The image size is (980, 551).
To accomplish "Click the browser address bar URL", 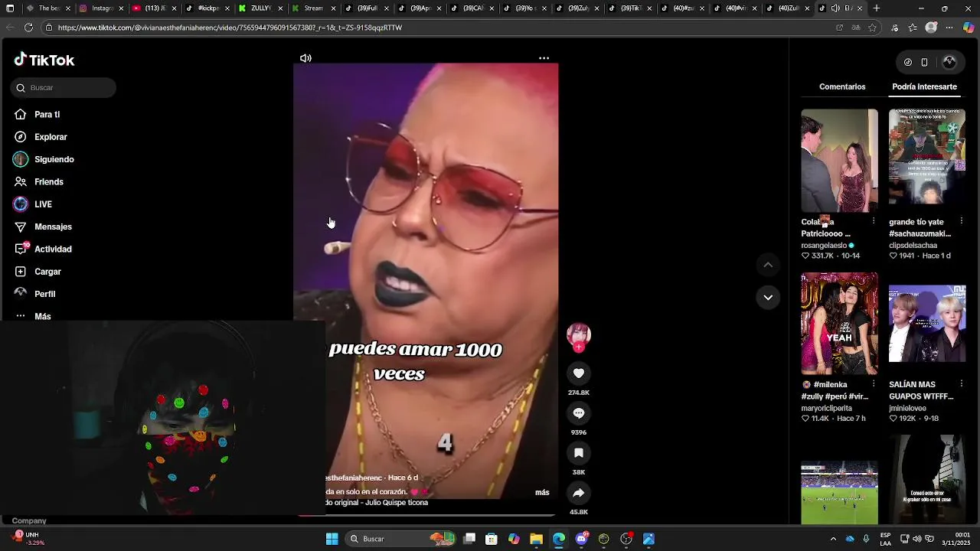I will [230, 28].
